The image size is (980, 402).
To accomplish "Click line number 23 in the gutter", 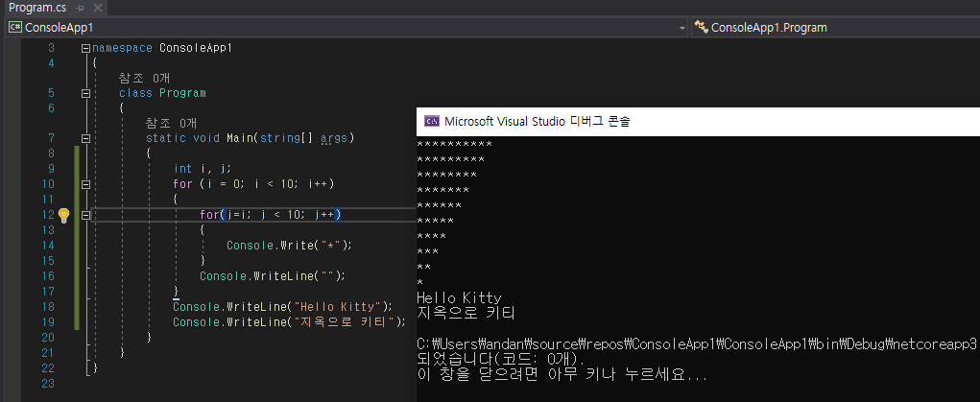I will 48,383.
